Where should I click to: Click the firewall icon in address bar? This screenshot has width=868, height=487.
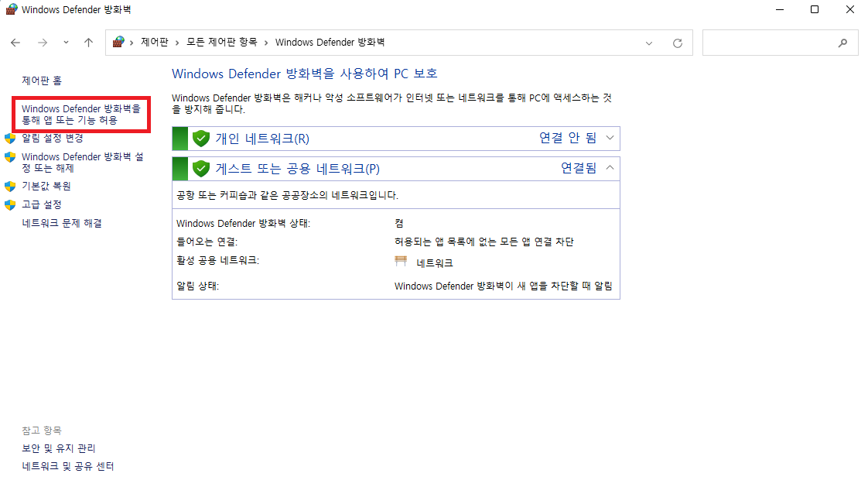(118, 42)
